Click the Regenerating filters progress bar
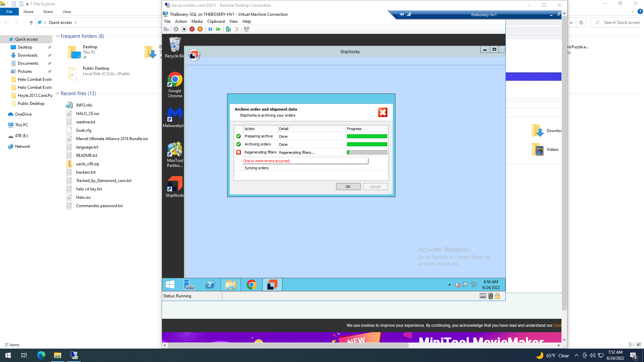 367,153
